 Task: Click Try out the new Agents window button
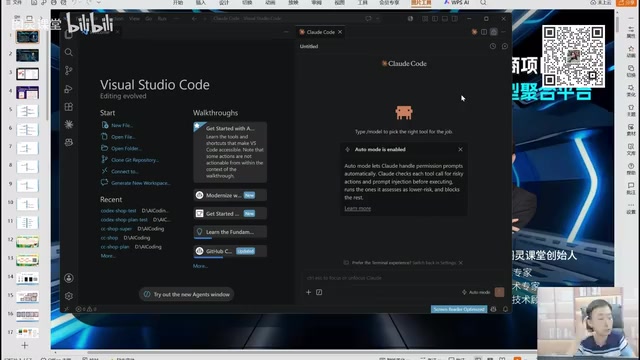pos(187,294)
